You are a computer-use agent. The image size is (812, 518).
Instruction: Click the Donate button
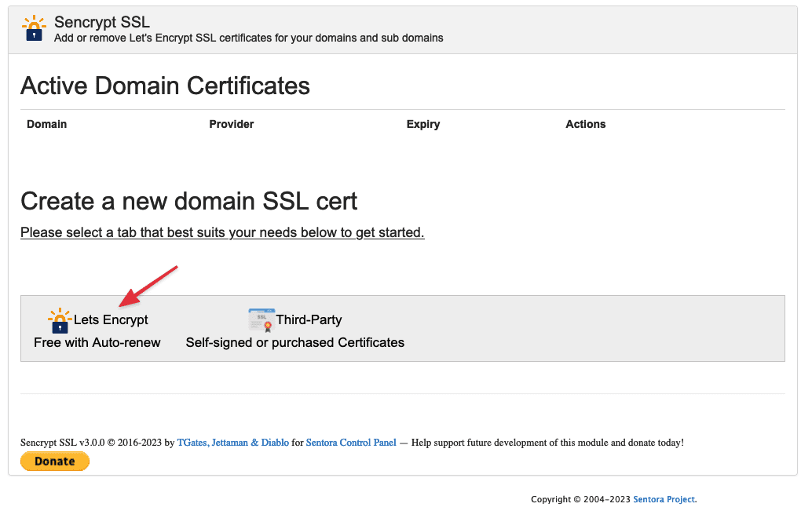click(x=54, y=461)
